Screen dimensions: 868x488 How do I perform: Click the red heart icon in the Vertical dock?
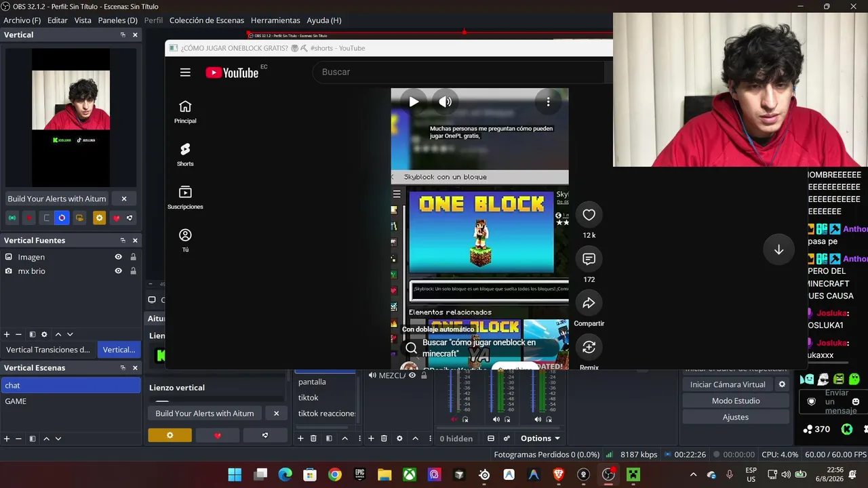[116, 218]
